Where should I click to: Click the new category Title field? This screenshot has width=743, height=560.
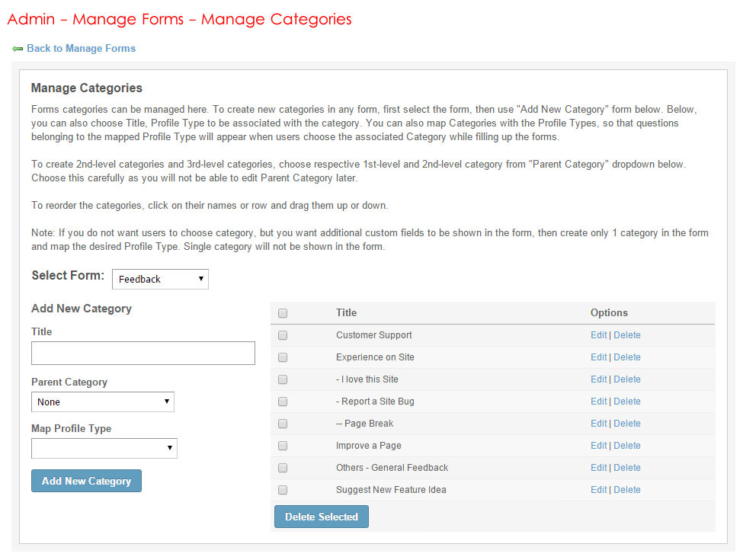pyautogui.click(x=143, y=353)
